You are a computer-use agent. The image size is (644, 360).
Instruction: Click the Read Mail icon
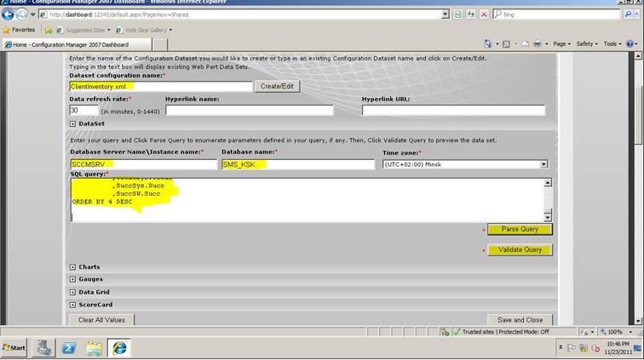[x=525, y=44]
